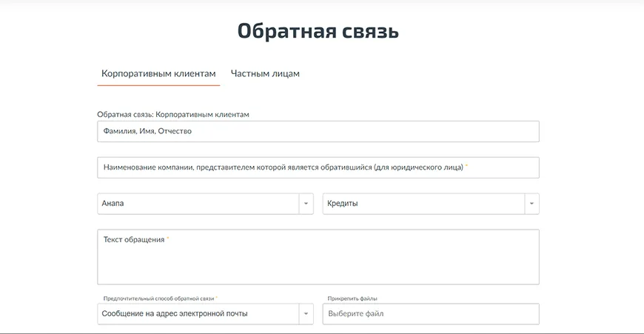This screenshot has height=334, width=644.
Task: Click the required asterisk in the company name field
Action: (467, 166)
